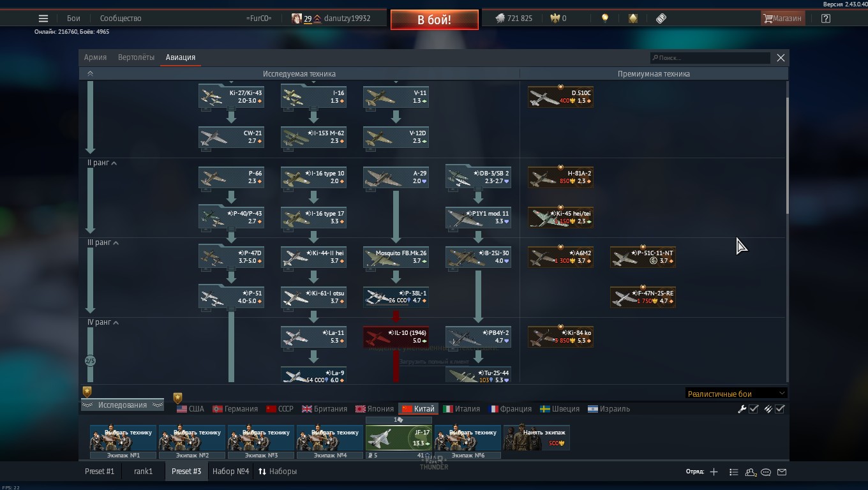
Task: Expand the P-40/P-43 aircraft group
Action: (x=231, y=218)
